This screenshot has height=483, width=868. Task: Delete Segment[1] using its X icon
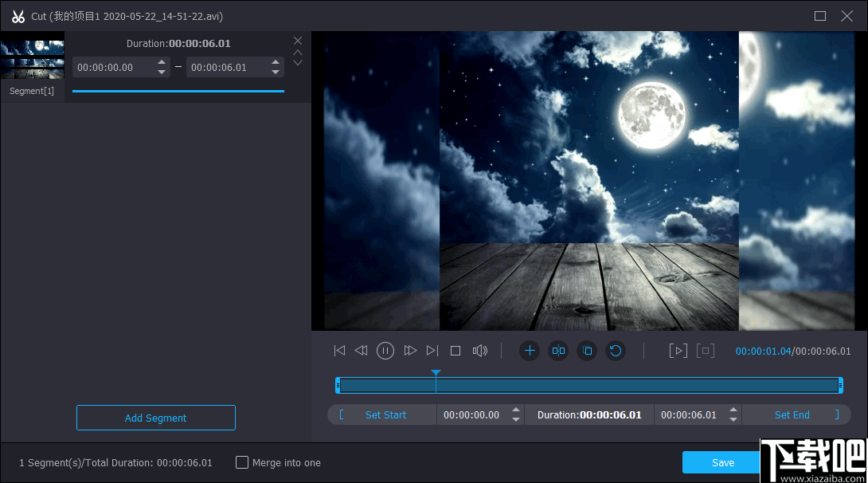pos(298,41)
